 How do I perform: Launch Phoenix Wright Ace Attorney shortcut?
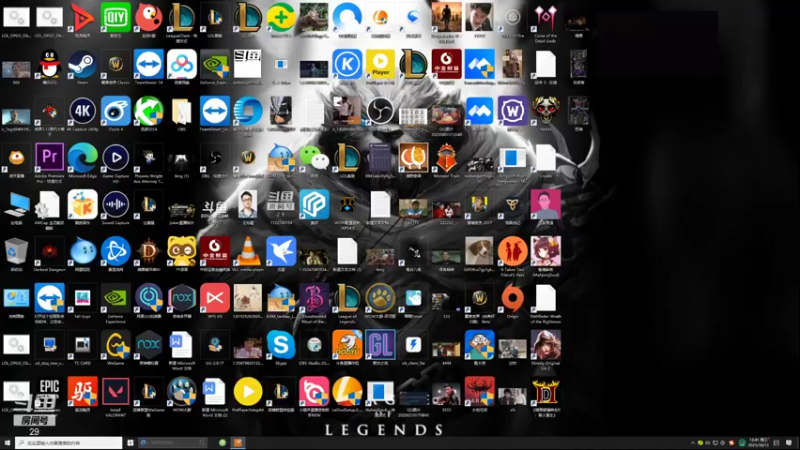pos(148,157)
